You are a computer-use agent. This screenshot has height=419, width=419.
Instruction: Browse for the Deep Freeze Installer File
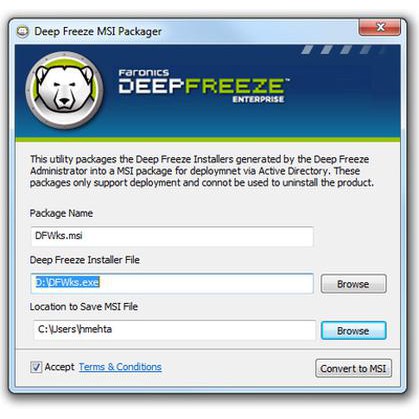(353, 284)
